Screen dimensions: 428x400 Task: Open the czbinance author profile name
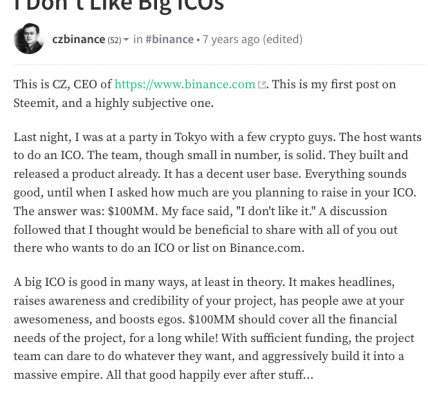pyautogui.click(x=79, y=39)
